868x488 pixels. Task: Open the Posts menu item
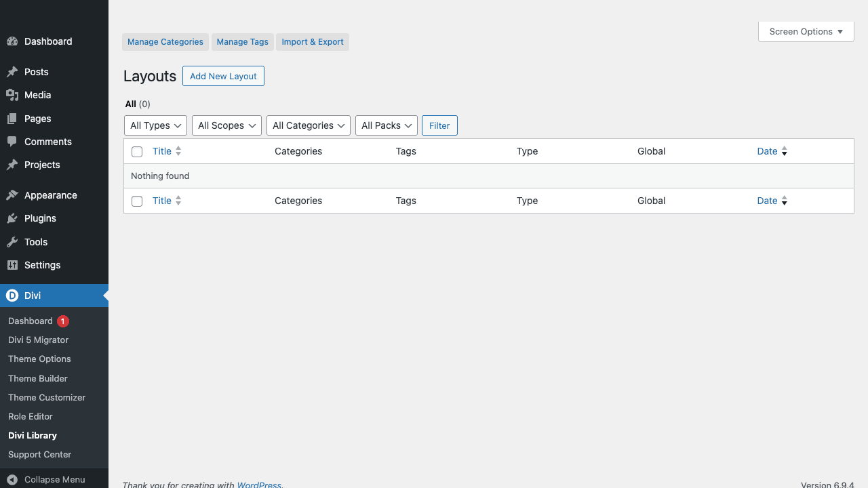coord(54,72)
